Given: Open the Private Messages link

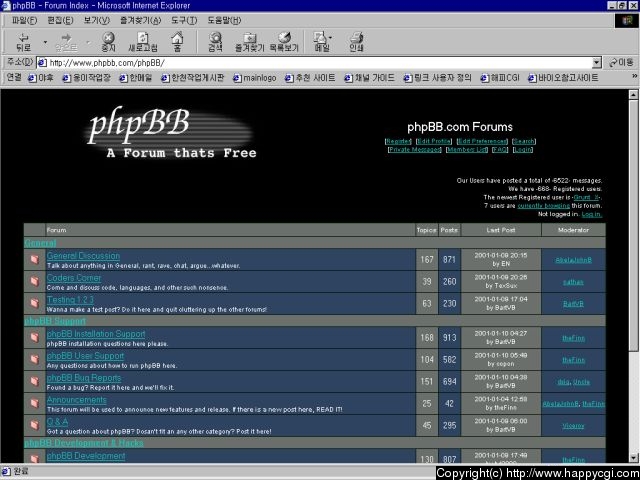Looking at the screenshot, I should [x=415, y=149].
